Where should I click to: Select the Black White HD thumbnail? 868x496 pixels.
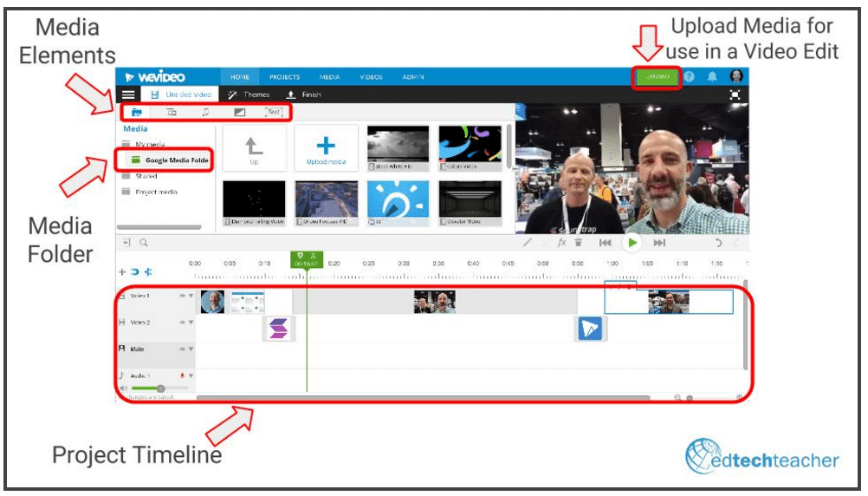(398, 148)
